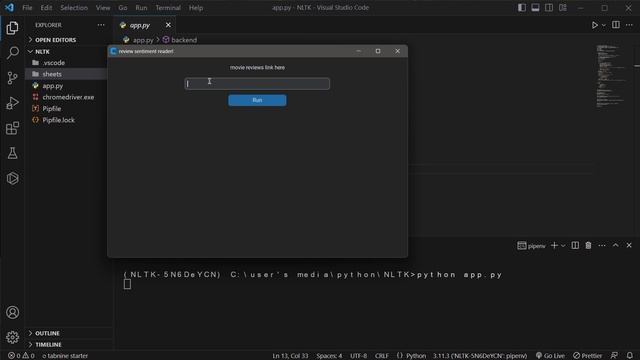This screenshot has height=360, width=640.
Task: Click tabnine starter in status bar
Action: 65,356
